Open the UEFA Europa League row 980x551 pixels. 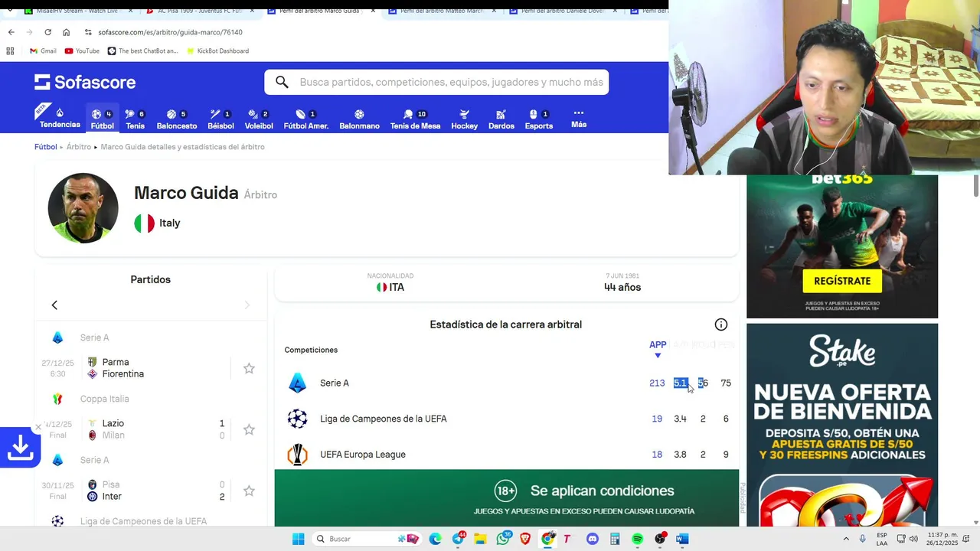[x=506, y=455]
